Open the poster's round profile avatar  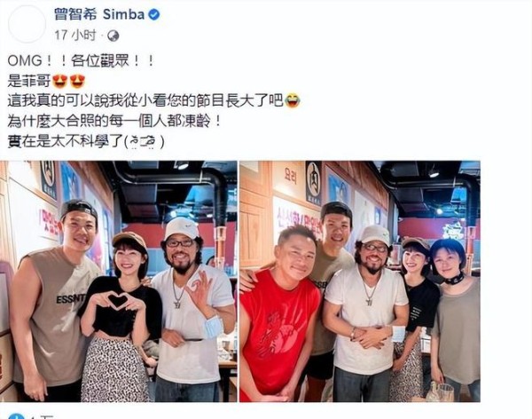click(27, 24)
